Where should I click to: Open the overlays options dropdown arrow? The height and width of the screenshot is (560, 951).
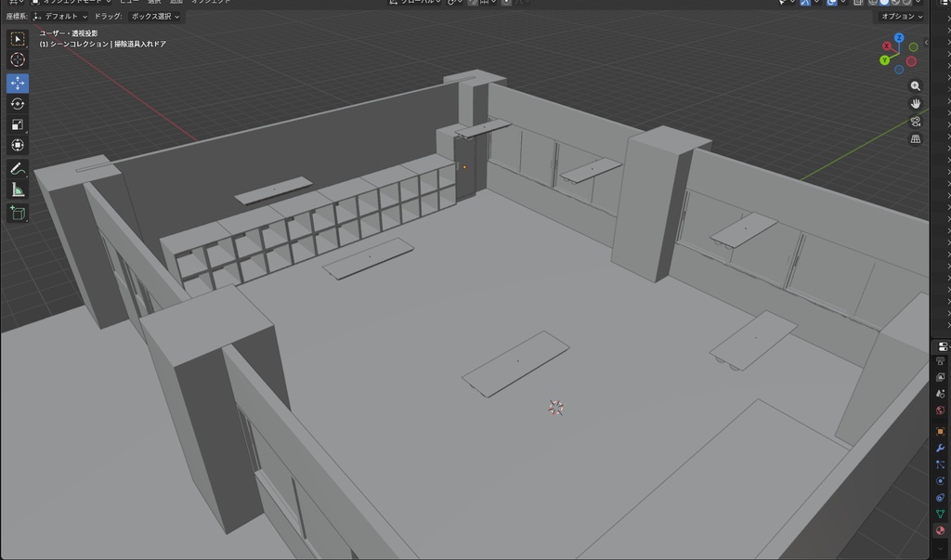pyautogui.click(x=843, y=2)
